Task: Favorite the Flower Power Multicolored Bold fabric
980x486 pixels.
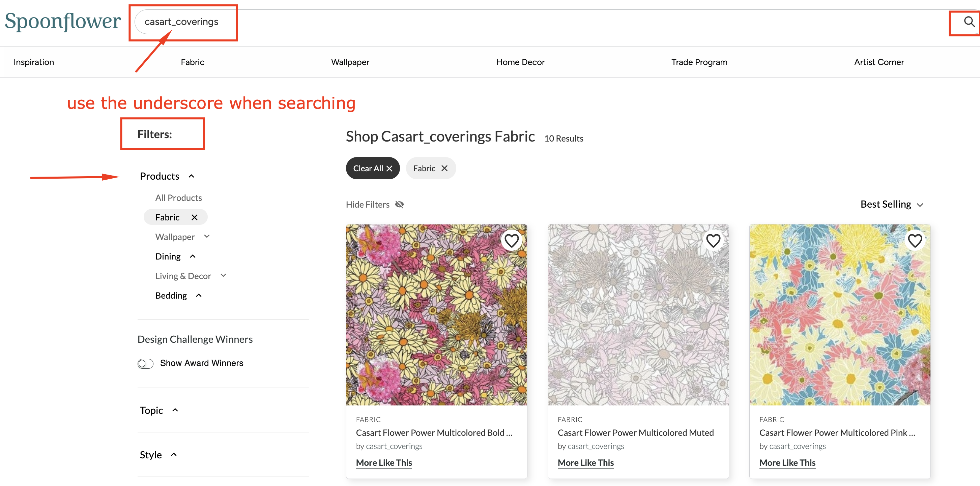Action: (511, 240)
